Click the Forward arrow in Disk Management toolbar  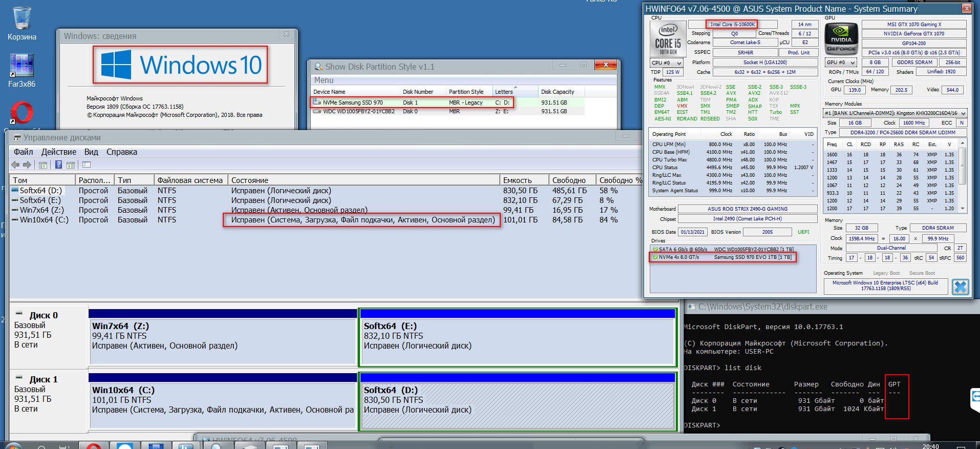[x=27, y=165]
